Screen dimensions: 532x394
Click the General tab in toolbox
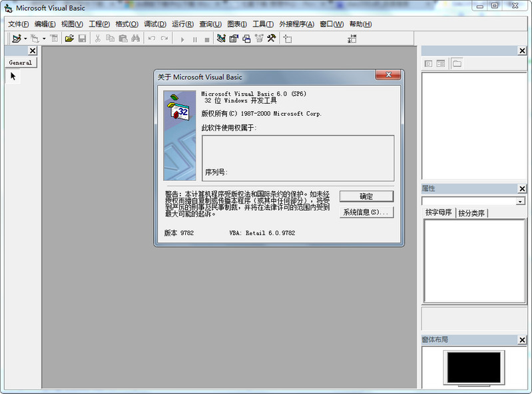click(21, 63)
